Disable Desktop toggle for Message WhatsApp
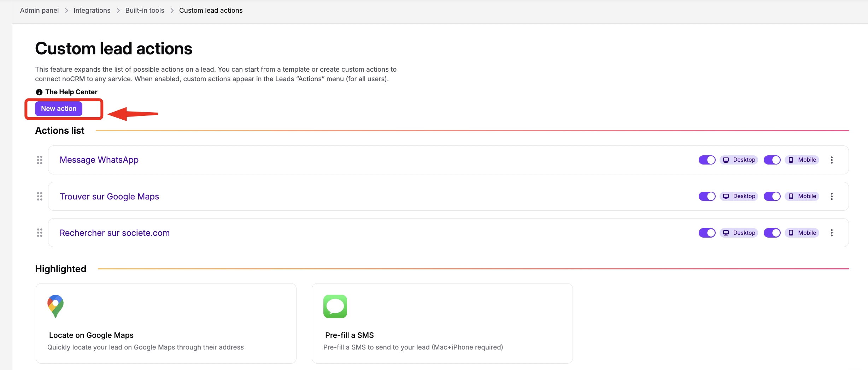The image size is (868, 370). [x=707, y=160]
